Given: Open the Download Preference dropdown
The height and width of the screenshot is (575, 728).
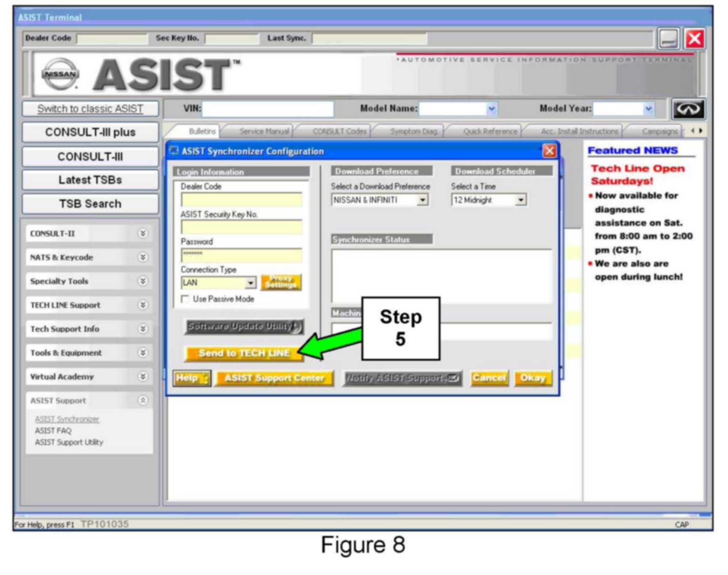Looking at the screenshot, I should pos(422,200).
